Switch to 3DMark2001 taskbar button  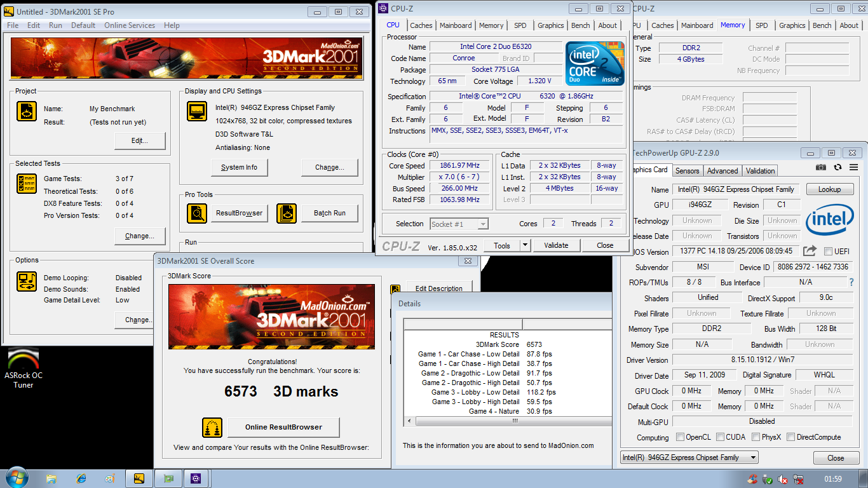(139, 478)
